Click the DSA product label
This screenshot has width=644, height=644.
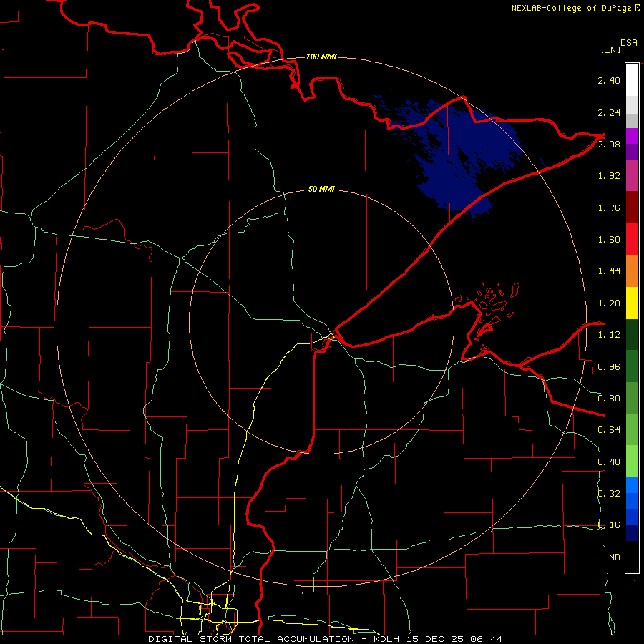629,43
